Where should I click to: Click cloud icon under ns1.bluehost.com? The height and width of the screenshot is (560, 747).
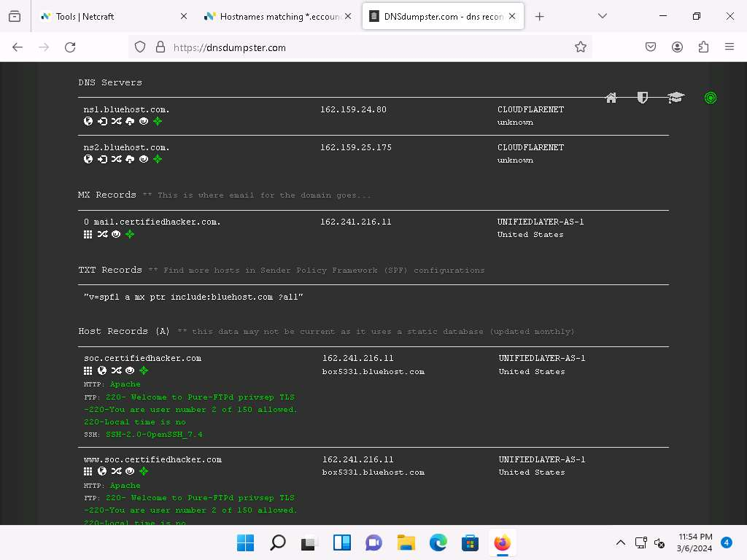point(130,122)
